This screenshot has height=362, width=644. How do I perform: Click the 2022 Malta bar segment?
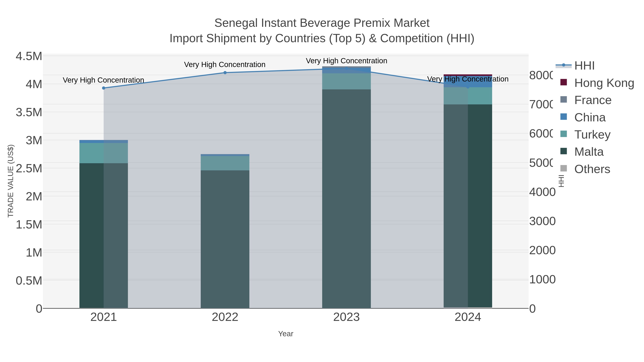tap(225, 239)
